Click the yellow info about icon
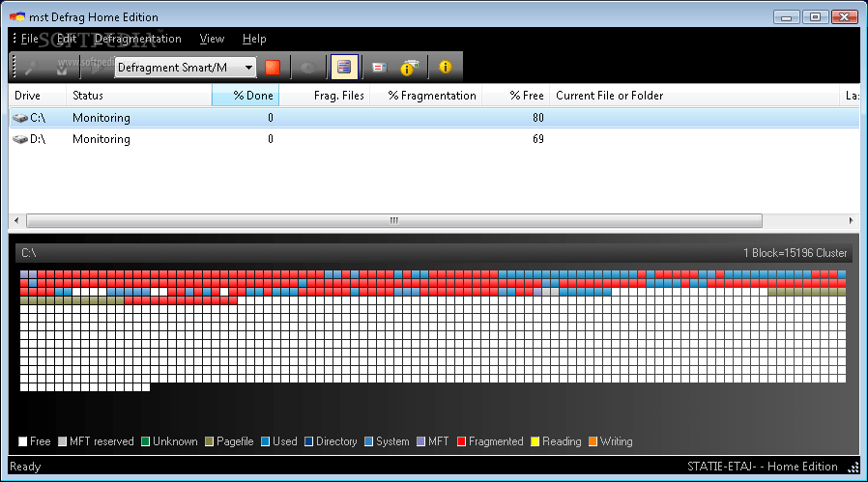 coord(445,67)
